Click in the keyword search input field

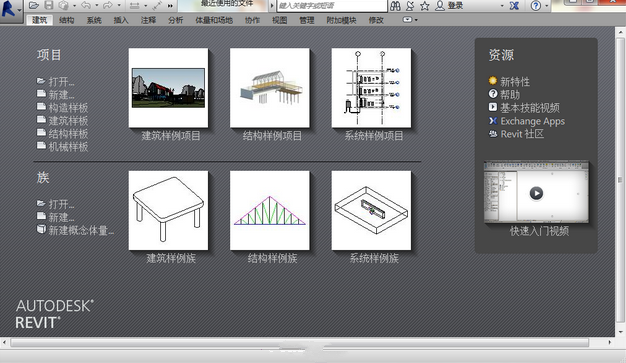(x=331, y=6)
